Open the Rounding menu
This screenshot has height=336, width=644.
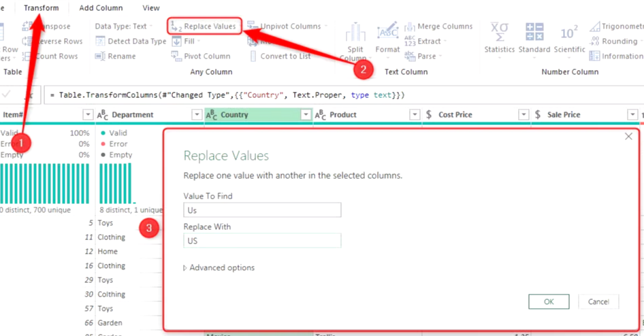[x=615, y=41]
